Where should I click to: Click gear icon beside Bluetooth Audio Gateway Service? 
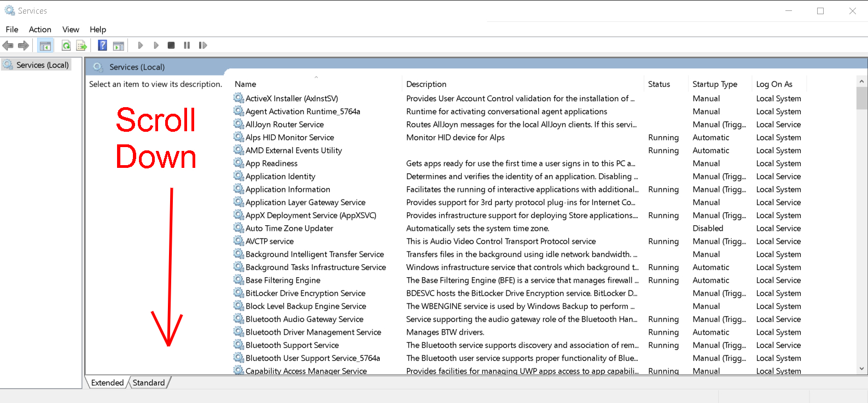pos(238,319)
